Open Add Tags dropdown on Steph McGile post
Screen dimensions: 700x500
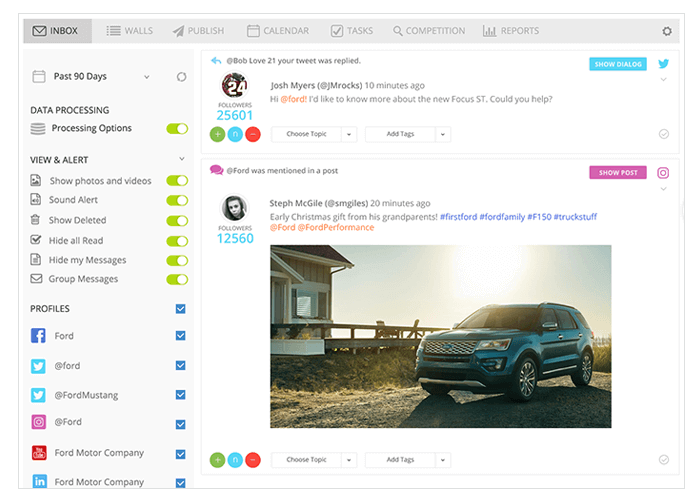point(408,459)
